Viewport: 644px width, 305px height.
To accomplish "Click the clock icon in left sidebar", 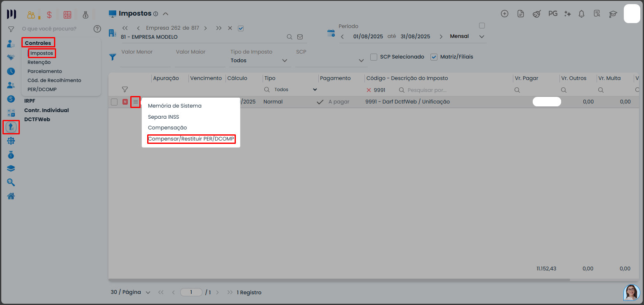I will point(11,71).
